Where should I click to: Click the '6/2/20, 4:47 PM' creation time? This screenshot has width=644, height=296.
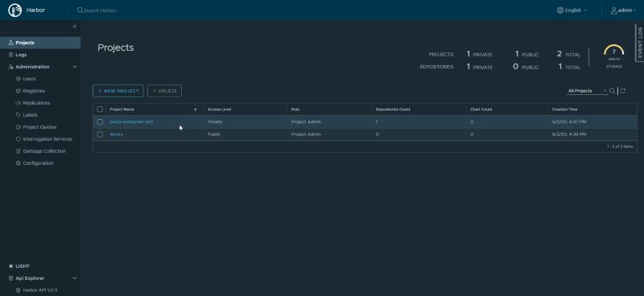[x=569, y=122]
